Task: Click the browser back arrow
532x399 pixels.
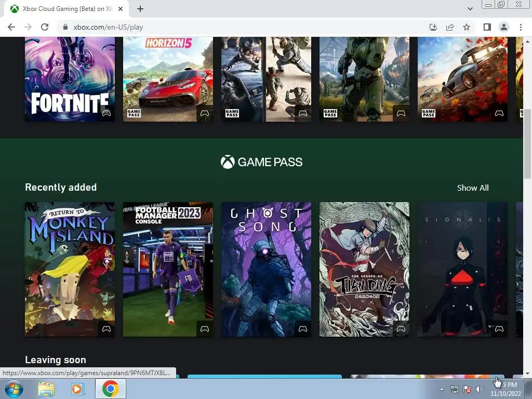Action: (11, 27)
